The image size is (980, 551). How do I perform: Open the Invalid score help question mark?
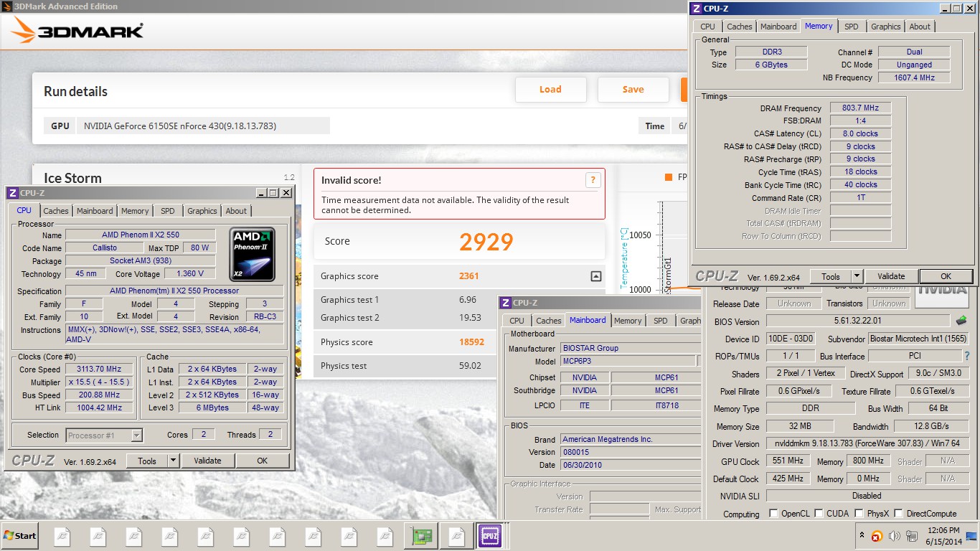pos(592,180)
